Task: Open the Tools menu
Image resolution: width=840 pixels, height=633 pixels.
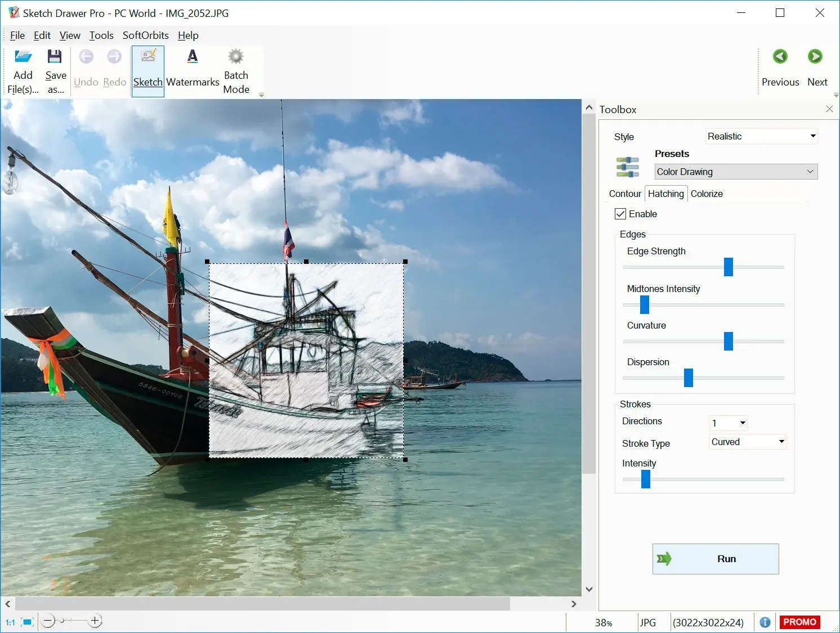Action: tap(101, 35)
